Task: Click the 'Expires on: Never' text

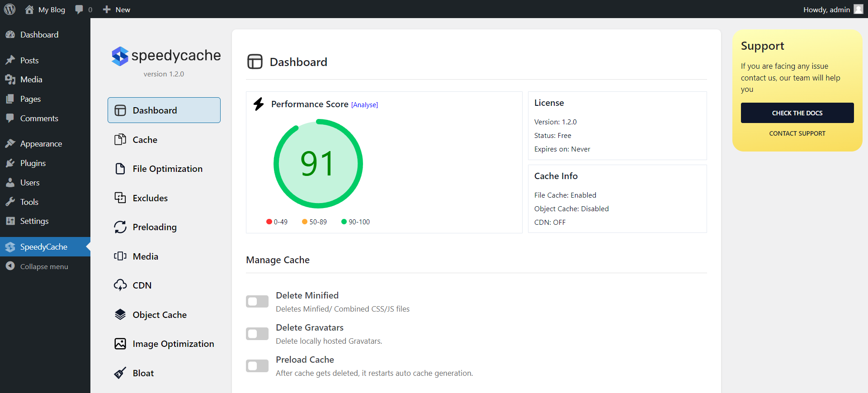Action: (562, 149)
